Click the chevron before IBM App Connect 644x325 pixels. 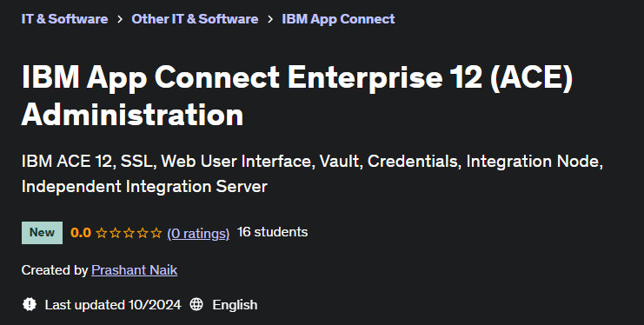(269, 19)
